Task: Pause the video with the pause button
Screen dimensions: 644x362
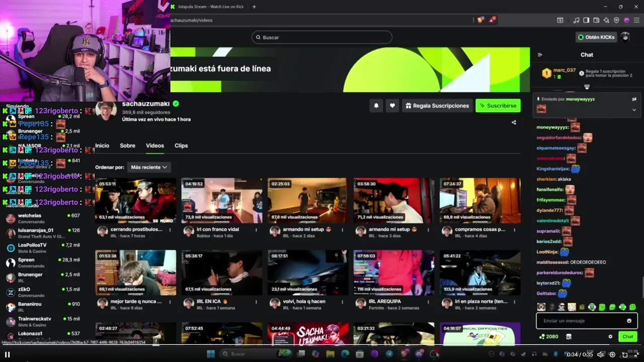Action: (x=7, y=354)
